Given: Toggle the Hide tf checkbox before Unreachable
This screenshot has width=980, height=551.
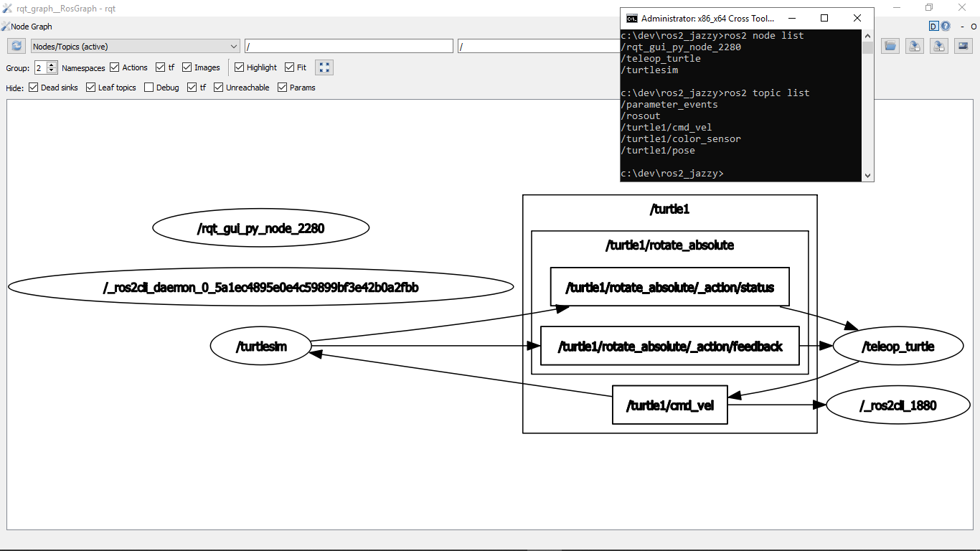Looking at the screenshot, I should tap(192, 88).
